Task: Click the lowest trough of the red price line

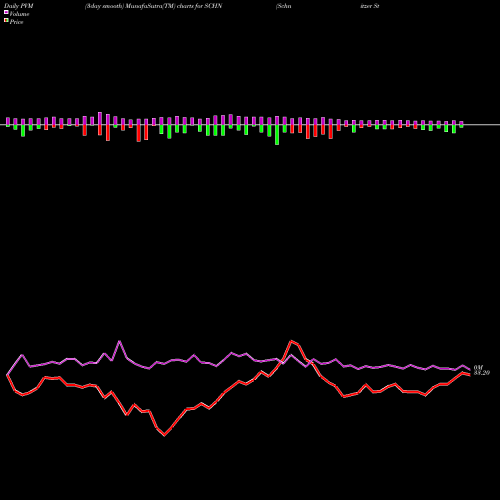Action: coord(165,435)
